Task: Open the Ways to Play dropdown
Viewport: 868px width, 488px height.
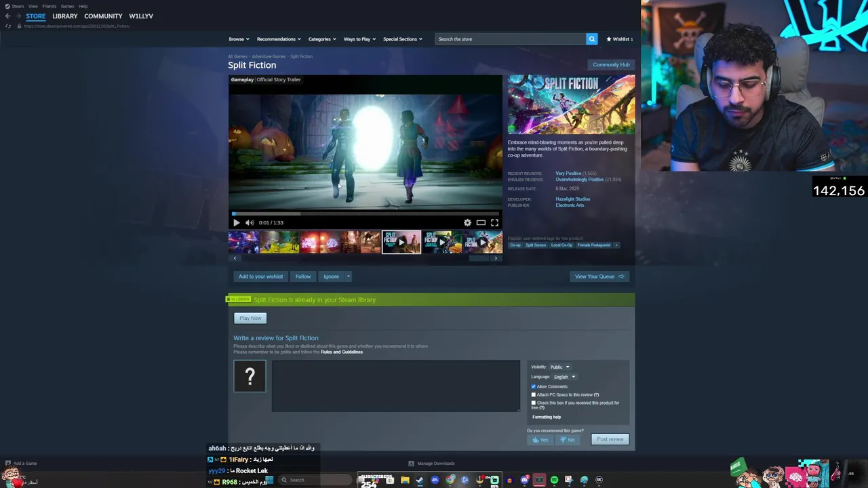Action: click(x=359, y=39)
